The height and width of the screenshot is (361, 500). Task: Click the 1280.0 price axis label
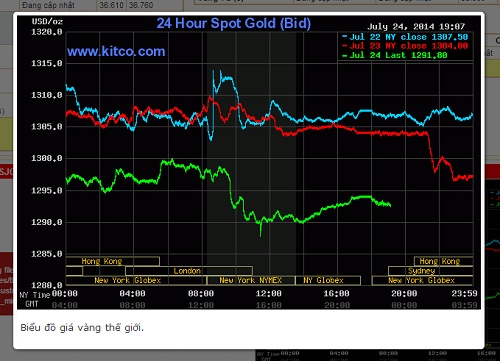click(x=47, y=285)
